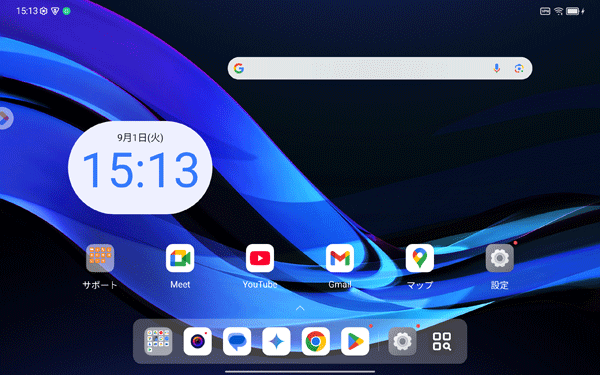Open the Messages app in the dock

[x=237, y=341]
